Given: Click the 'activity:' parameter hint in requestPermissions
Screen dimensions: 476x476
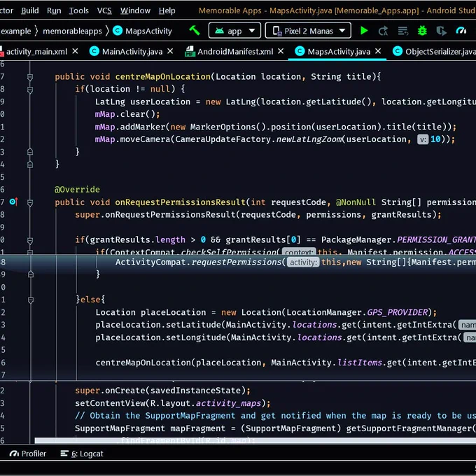Looking at the screenshot, I should pyautogui.click(x=302, y=262).
